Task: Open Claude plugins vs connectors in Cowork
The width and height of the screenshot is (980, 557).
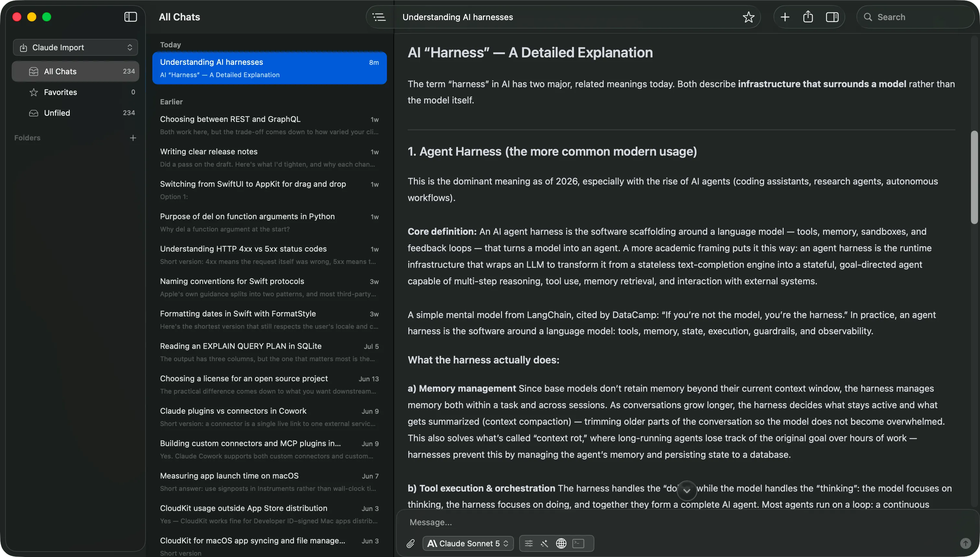Action: pyautogui.click(x=269, y=417)
